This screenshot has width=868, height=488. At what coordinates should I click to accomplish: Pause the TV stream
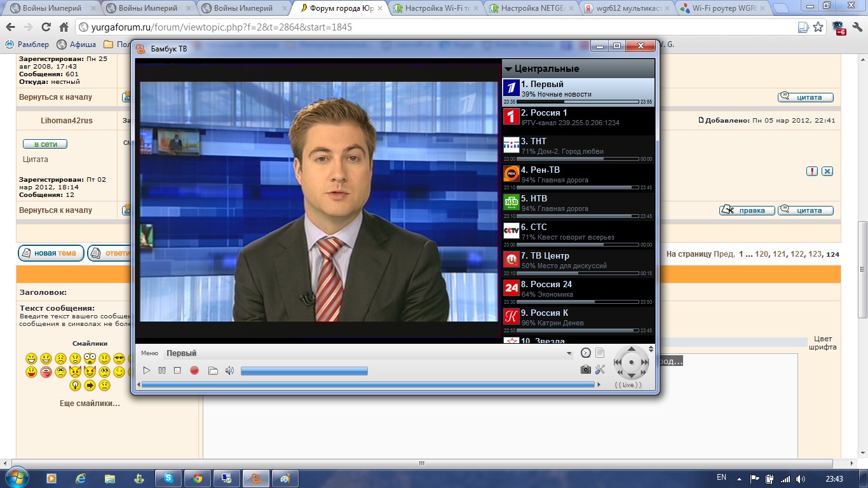point(162,370)
